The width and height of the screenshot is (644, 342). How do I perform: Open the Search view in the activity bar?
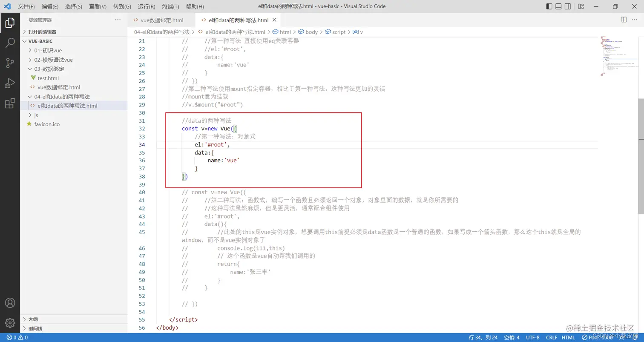(x=10, y=43)
